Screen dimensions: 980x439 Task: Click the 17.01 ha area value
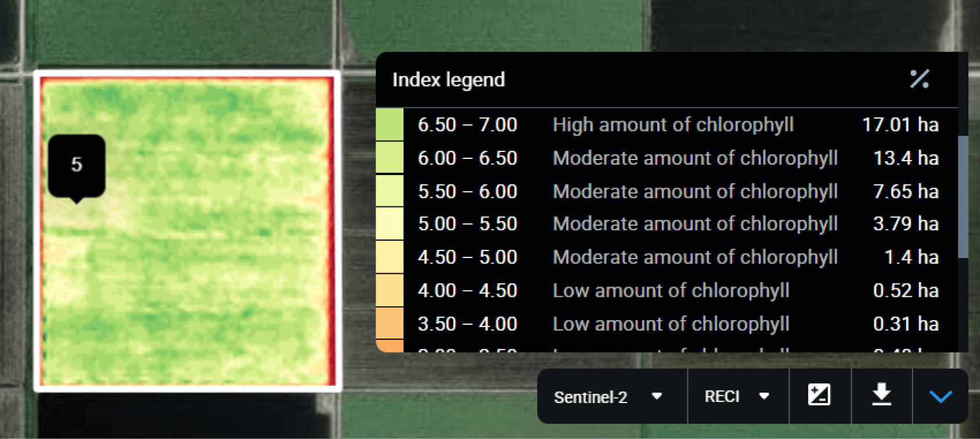point(900,125)
